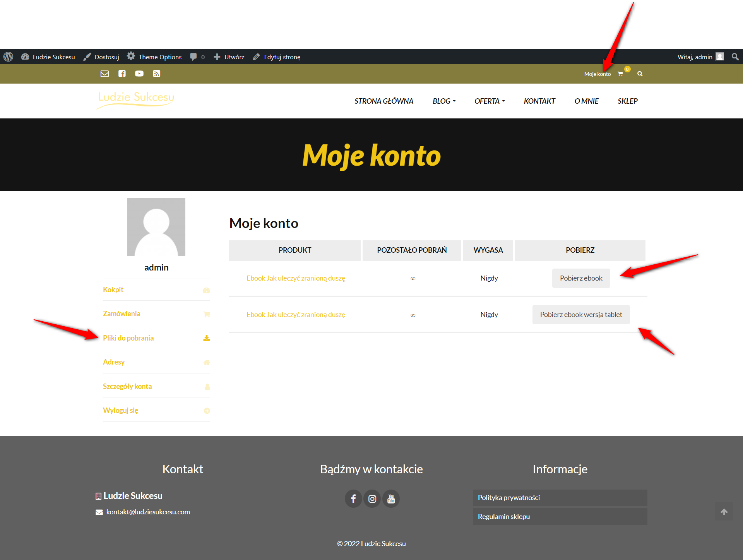
Task: Open the WordPress logo menu
Action: pos(8,57)
